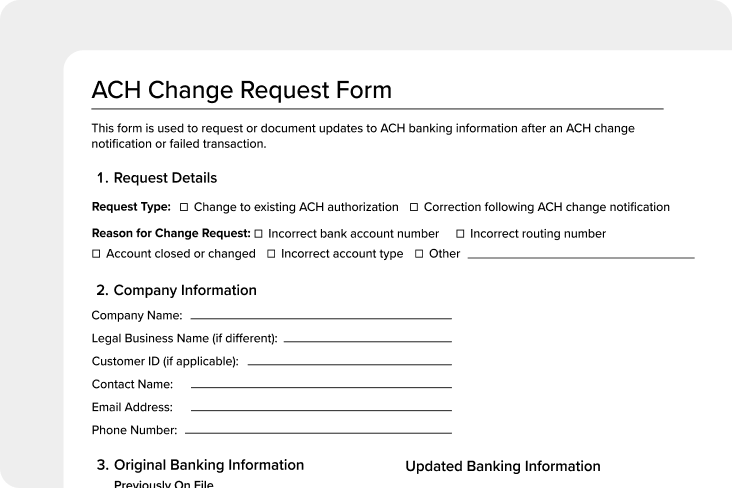This screenshot has width=732, height=488.
Task: Click the 'ACH Change Request Form' title
Action: (241, 90)
